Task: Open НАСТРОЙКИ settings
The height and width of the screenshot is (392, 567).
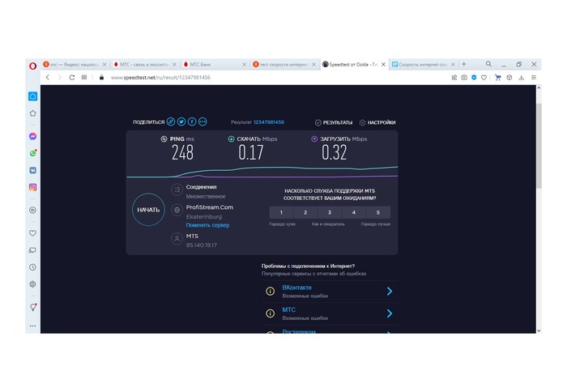Action: tap(377, 122)
